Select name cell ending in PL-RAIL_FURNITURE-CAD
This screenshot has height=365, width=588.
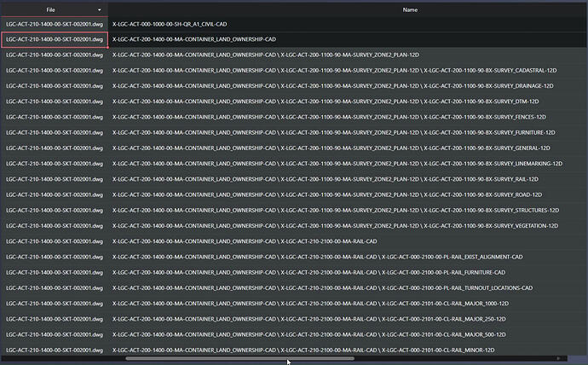pos(348,272)
